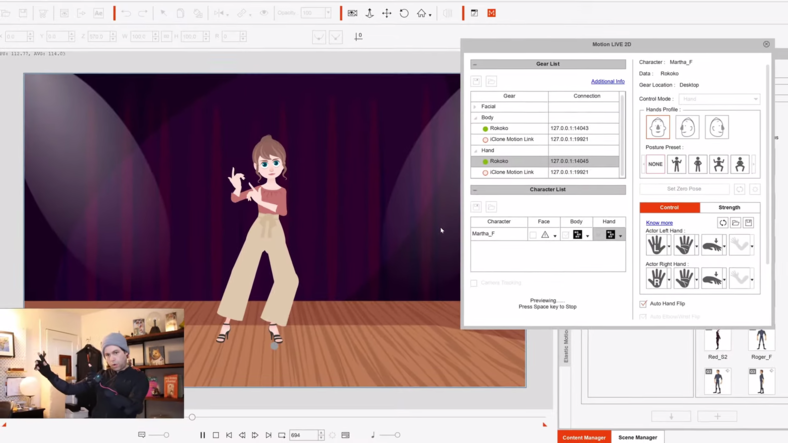The width and height of the screenshot is (788, 443).
Task: Collapse the Gear List section
Action: pos(475,64)
